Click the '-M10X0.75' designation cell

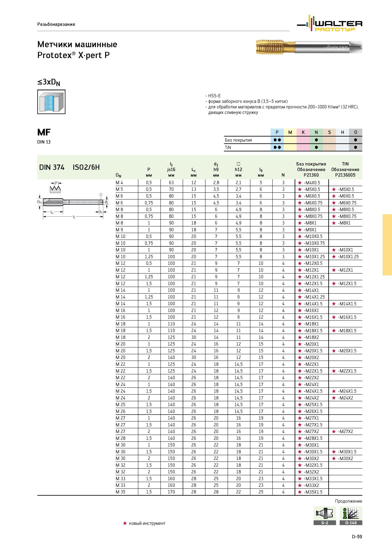click(314, 243)
